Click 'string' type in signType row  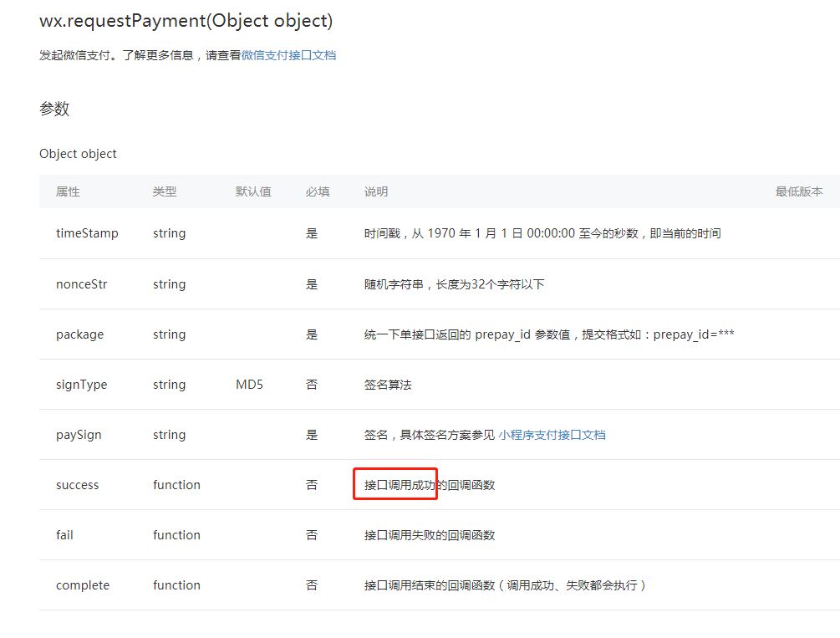point(170,385)
